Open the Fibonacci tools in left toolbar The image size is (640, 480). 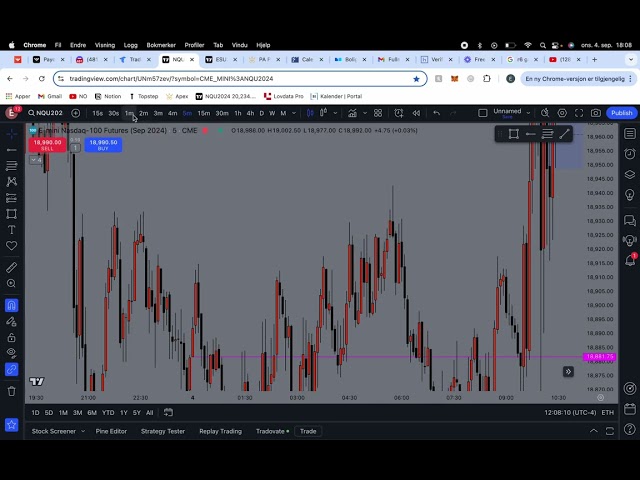11,165
